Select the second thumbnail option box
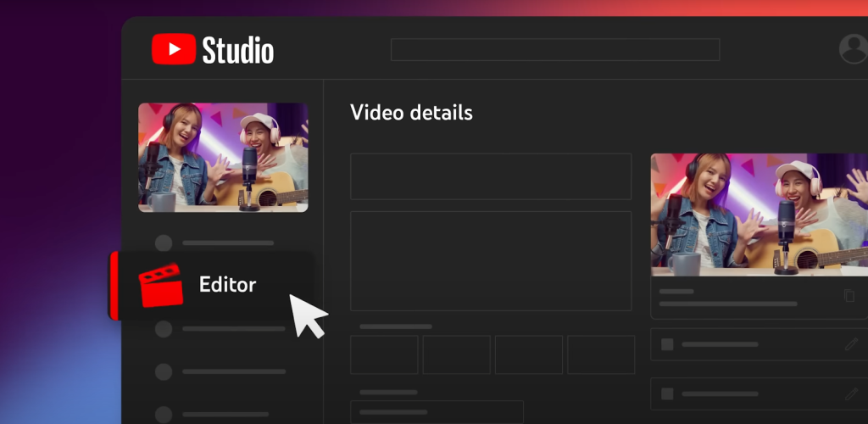Image resolution: width=868 pixels, height=424 pixels. click(x=457, y=354)
